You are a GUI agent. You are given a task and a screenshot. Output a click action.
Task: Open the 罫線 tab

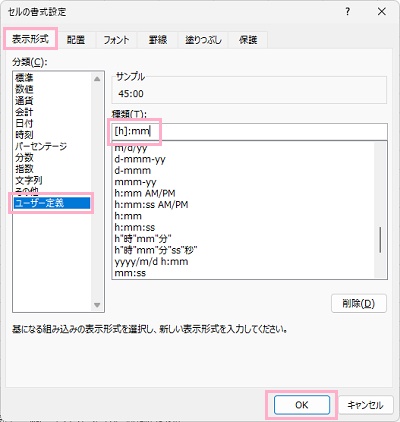(157, 40)
